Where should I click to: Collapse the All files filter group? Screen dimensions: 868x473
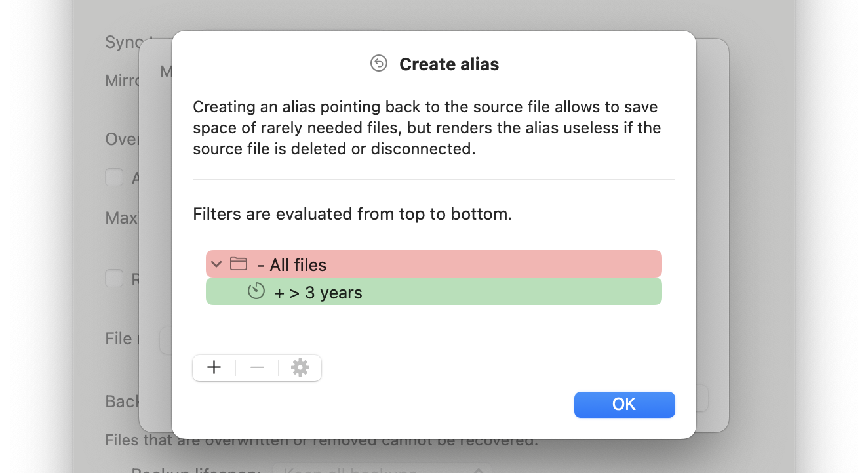pos(216,264)
